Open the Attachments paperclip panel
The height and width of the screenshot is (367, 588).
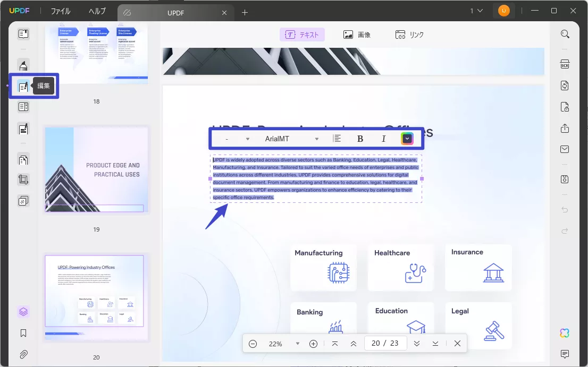23,354
